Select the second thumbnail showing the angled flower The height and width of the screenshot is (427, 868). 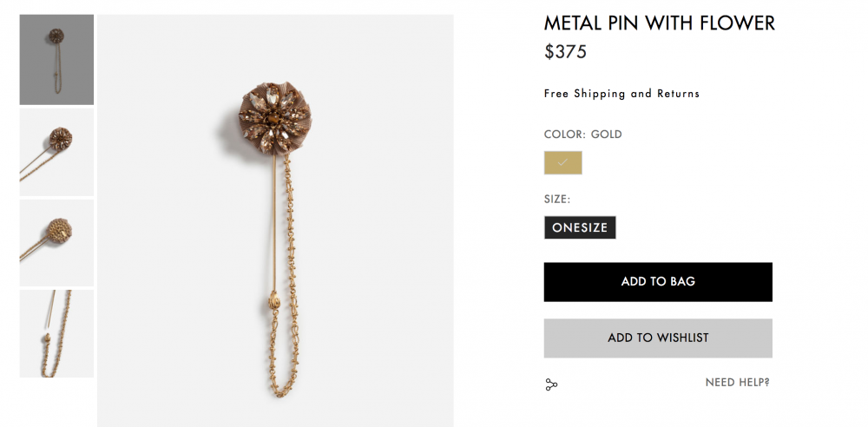(x=56, y=153)
